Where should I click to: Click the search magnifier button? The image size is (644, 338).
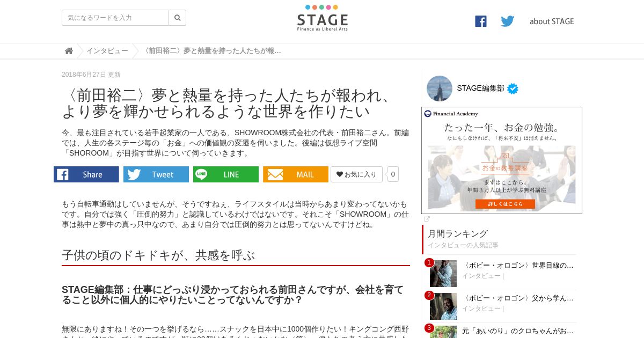(x=178, y=18)
